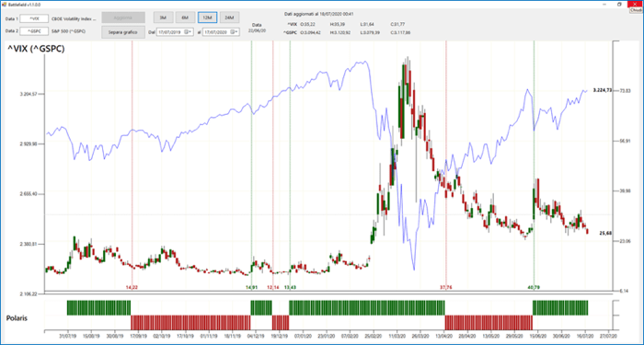Screen dimensions: 644x345
Task: Click the left axis value 2.929,98
Action: (29, 144)
